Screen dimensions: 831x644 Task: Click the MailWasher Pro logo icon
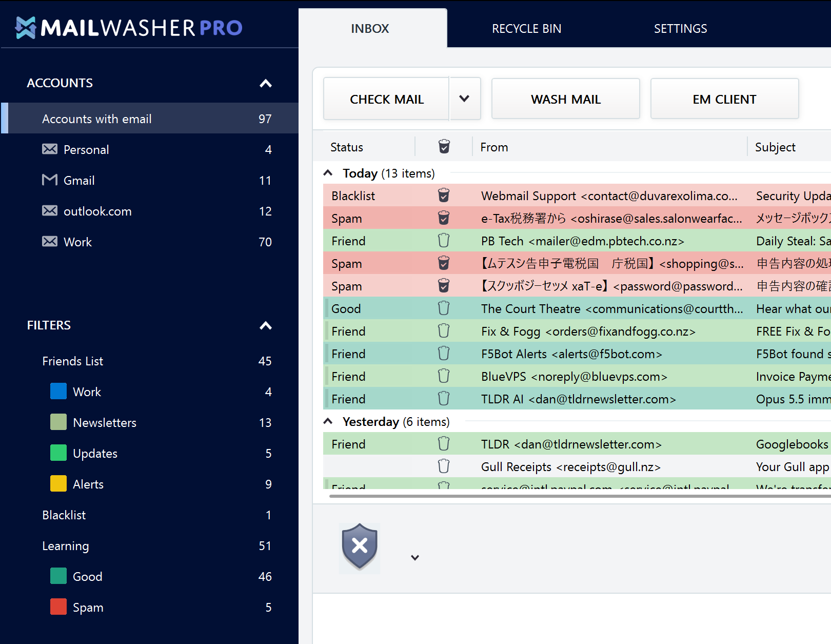pyautogui.click(x=26, y=28)
